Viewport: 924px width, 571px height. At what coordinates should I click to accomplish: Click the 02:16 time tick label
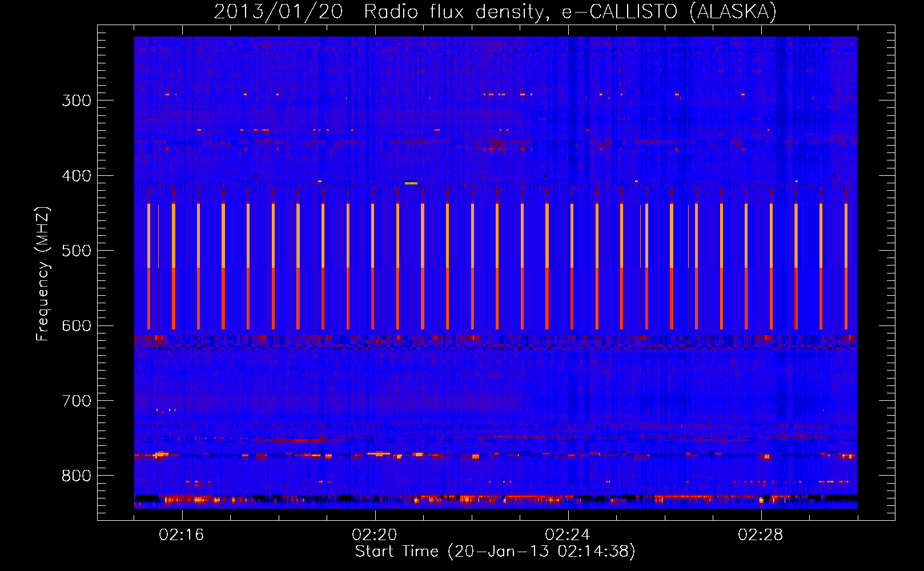[x=182, y=535]
